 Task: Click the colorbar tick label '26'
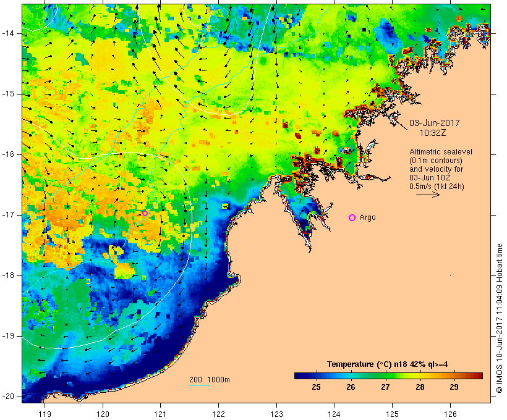[351, 387]
